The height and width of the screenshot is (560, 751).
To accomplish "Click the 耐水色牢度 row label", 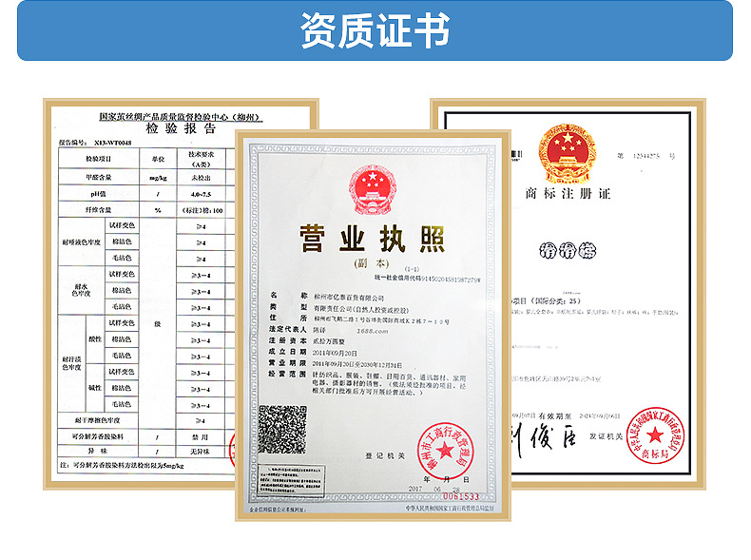I will coord(82,290).
